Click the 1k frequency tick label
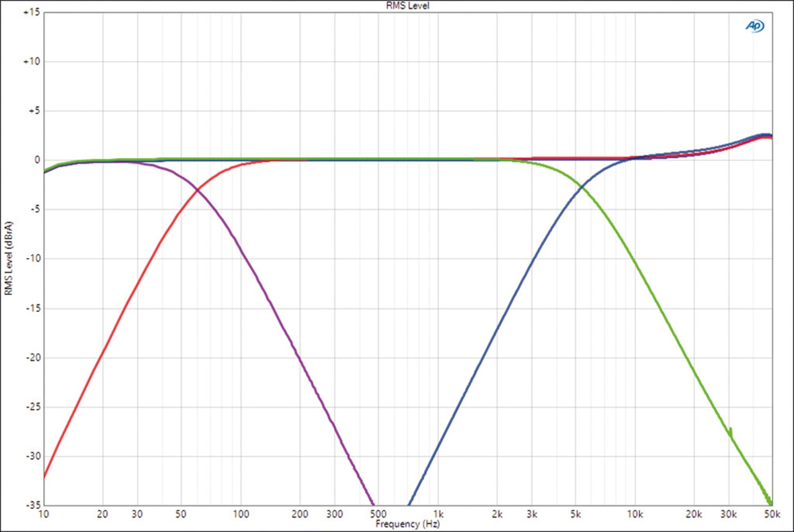Viewport: 794px width, 532px height. 438,514
